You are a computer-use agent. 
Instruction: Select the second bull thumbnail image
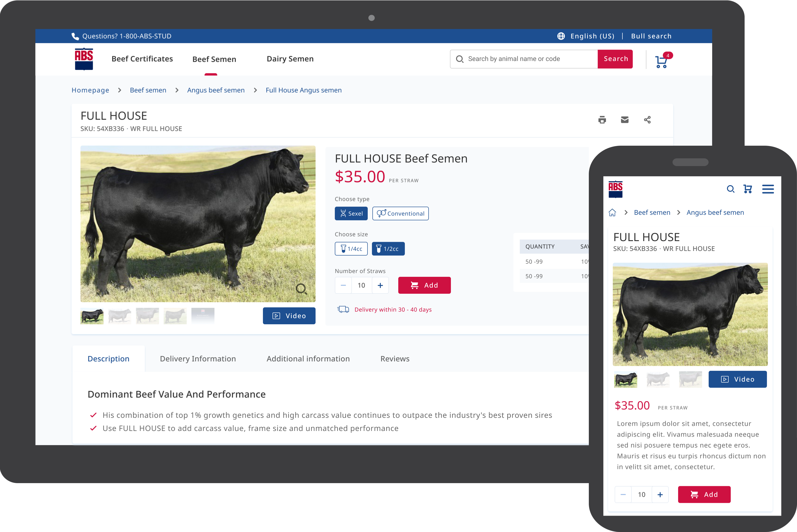click(119, 316)
